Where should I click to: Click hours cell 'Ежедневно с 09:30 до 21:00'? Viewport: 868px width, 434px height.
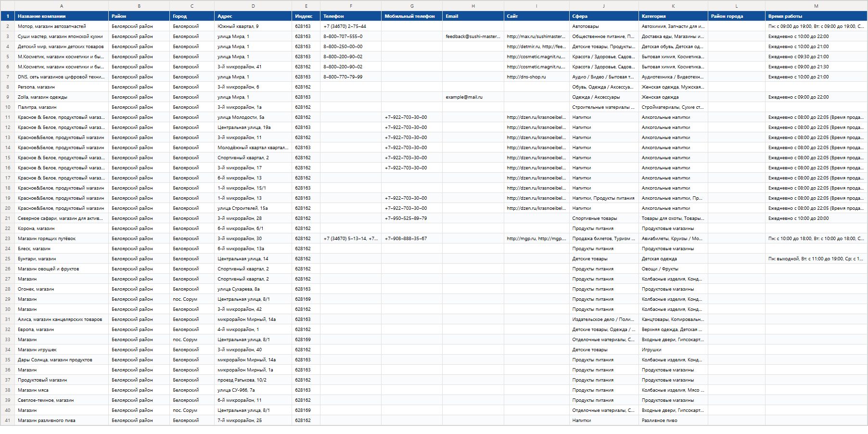pos(816,57)
